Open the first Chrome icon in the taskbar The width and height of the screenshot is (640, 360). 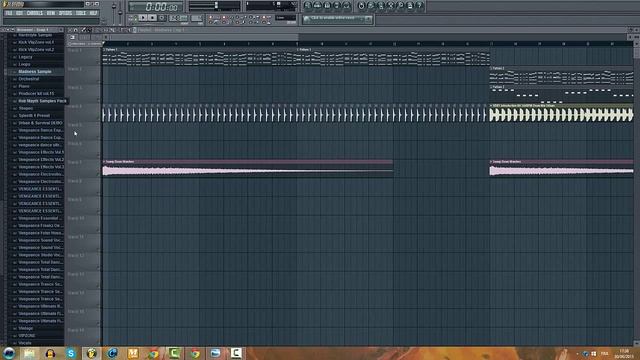(x=153, y=353)
